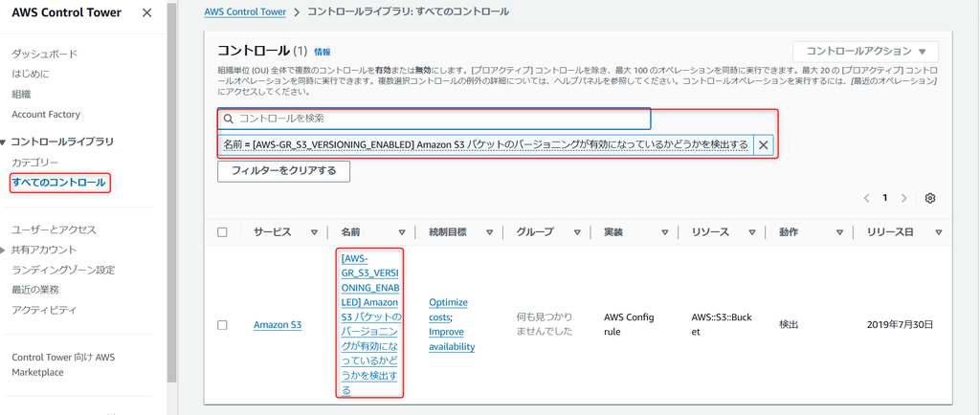
Task: Select すべてのコントロール in the sidebar
Action: [x=58, y=183]
